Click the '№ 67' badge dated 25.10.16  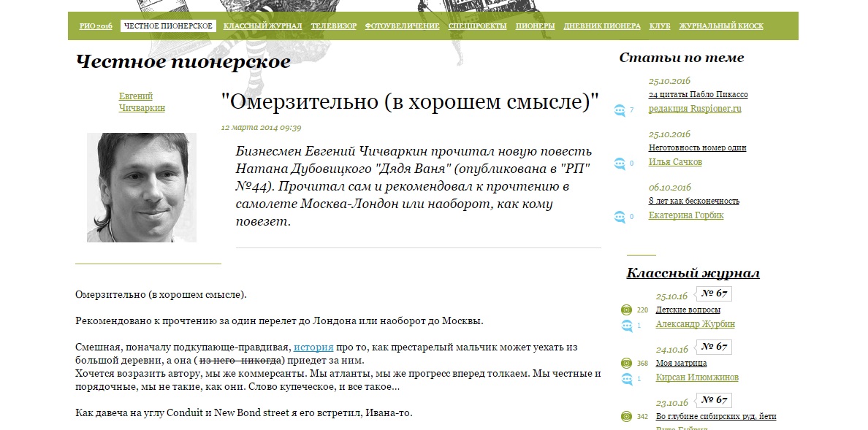712,294
